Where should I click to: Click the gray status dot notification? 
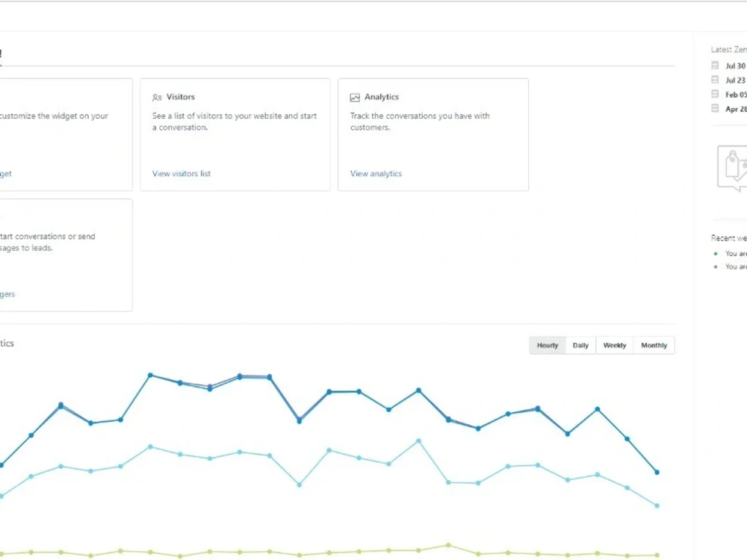tap(716, 267)
